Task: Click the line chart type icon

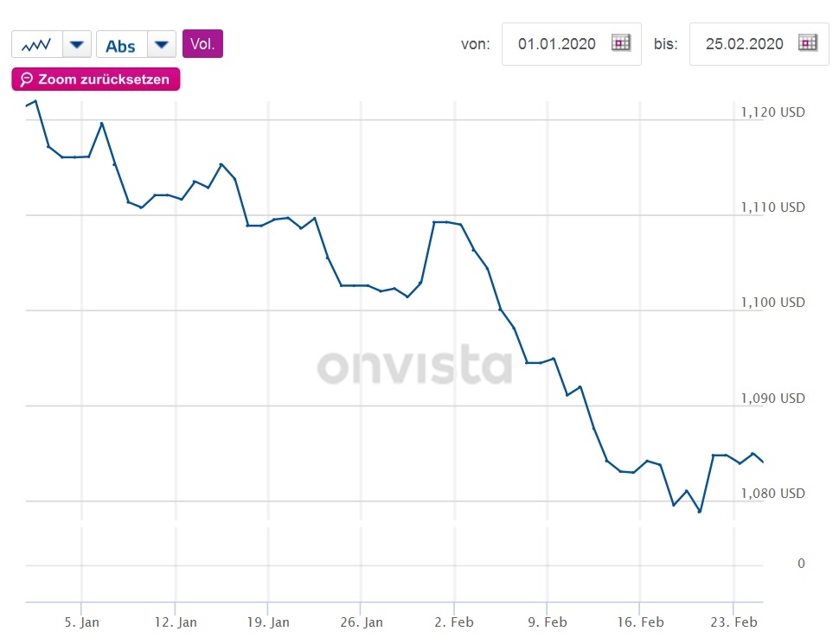Action: click(x=36, y=44)
